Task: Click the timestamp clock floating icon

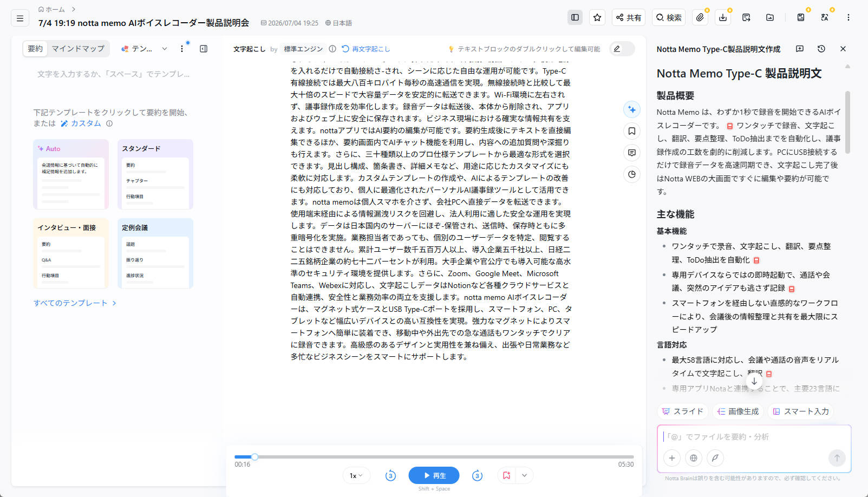Action: pyautogui.click(x=632, y=174)
